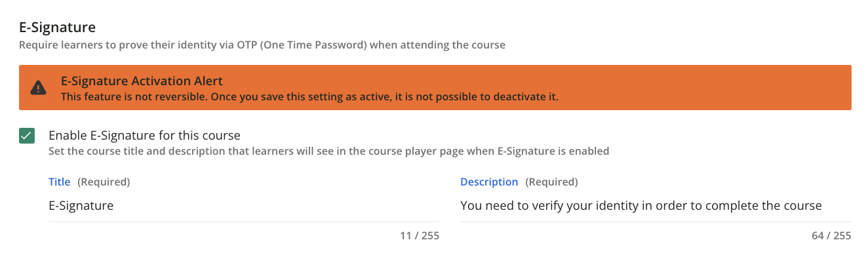Click the blue Description field label
This screenshot has width=868, height=257.
(489, 182)
